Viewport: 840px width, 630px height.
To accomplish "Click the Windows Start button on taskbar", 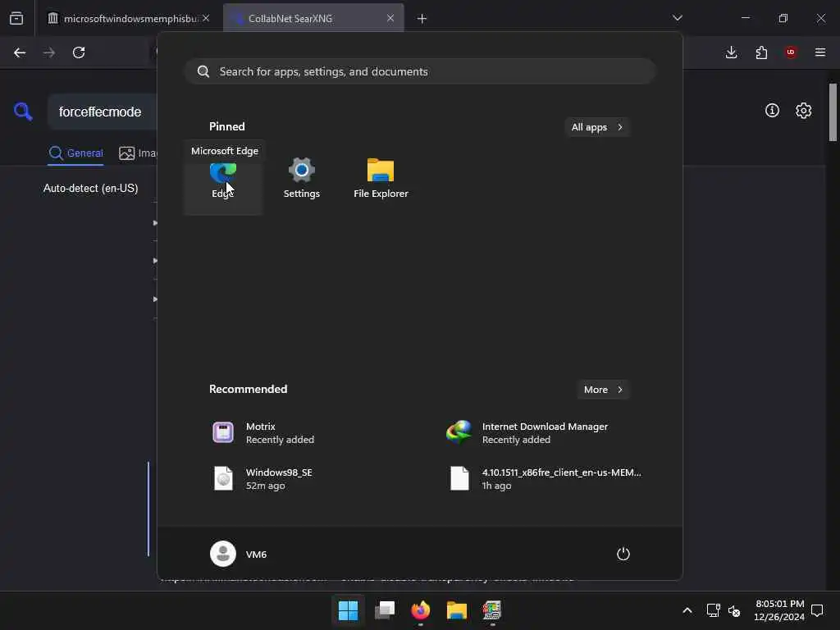I will (x=348, y=609).
